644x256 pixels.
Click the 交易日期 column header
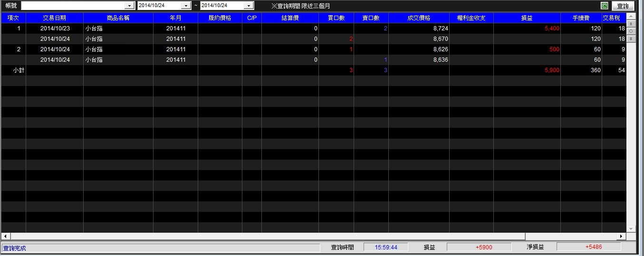point(55,18)
